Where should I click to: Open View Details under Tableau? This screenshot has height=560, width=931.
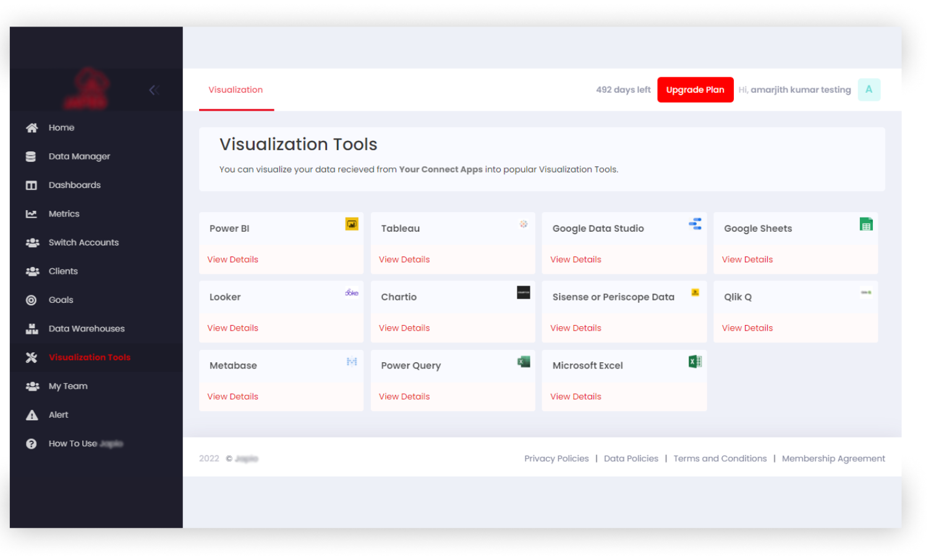[x=404, y=260]
